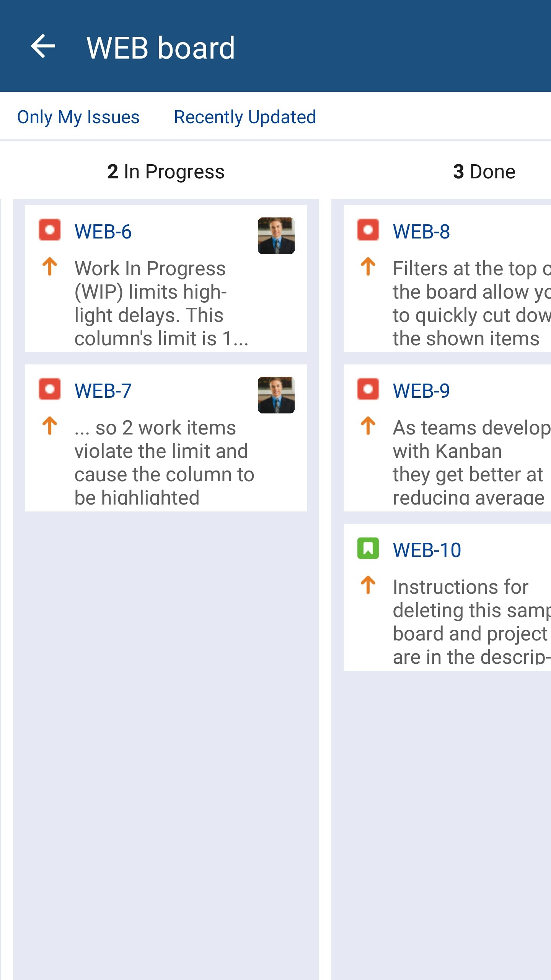Viewport: 551px width, 980px height.
Task: Click the WEB-9 bug type icon
Action: coord(368,389)
